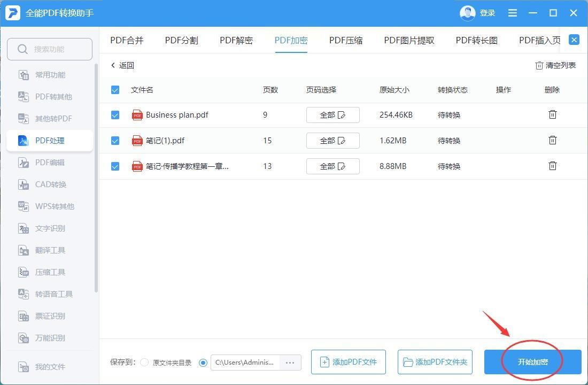
Task: Open the hamburger menu in title bar
Action: (x=513, y=13)
